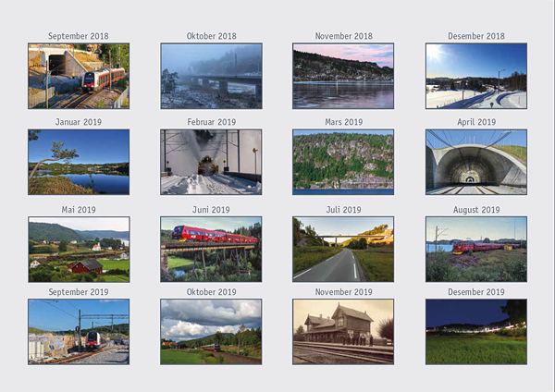Open the Juli 2019 road and overpass thumbnail
Image resolution: width=555 pixels, height=392 pixels.
[343, 250]
